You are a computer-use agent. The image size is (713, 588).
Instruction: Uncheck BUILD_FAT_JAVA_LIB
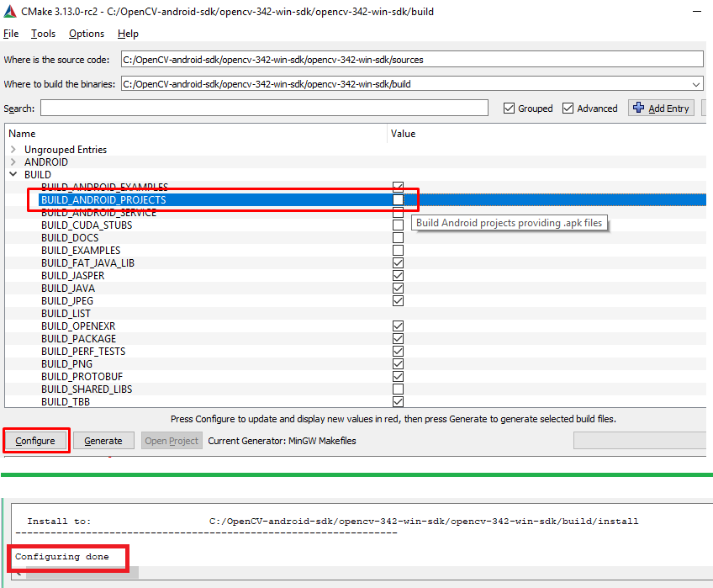coord(398,262)
